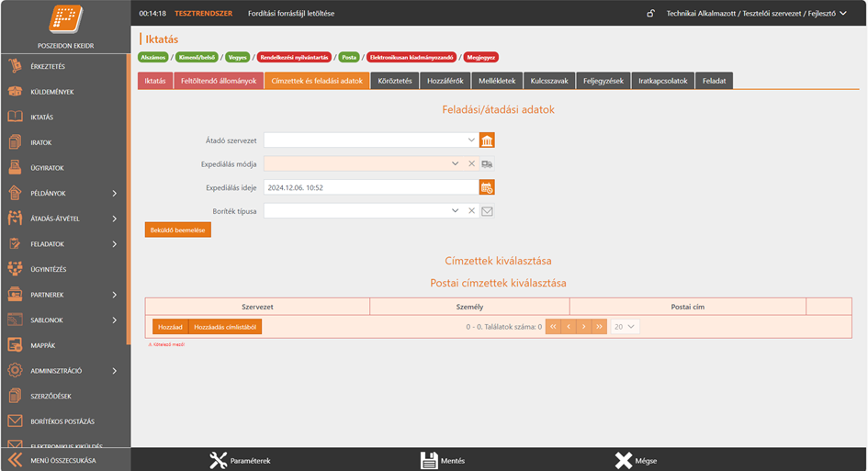Click the Ügyintézés icon
The height and width of the screenshot is (471, 868).
coord(15,269)
